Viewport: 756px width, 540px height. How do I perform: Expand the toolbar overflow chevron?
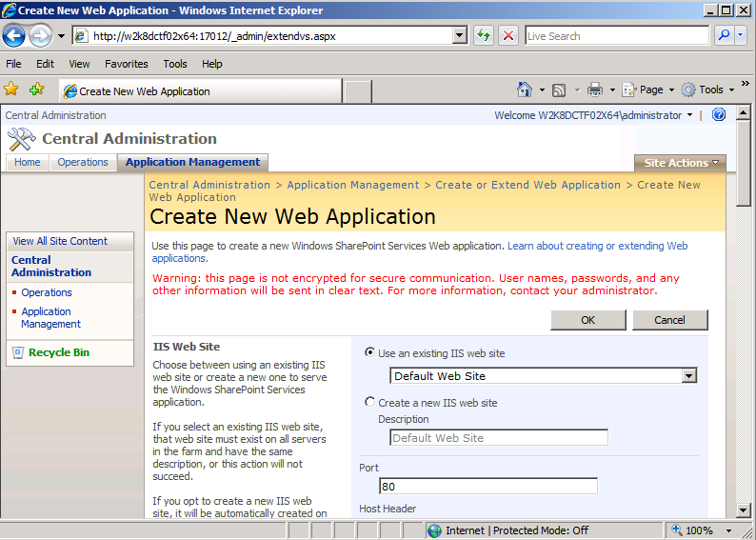tap(746, 84)
